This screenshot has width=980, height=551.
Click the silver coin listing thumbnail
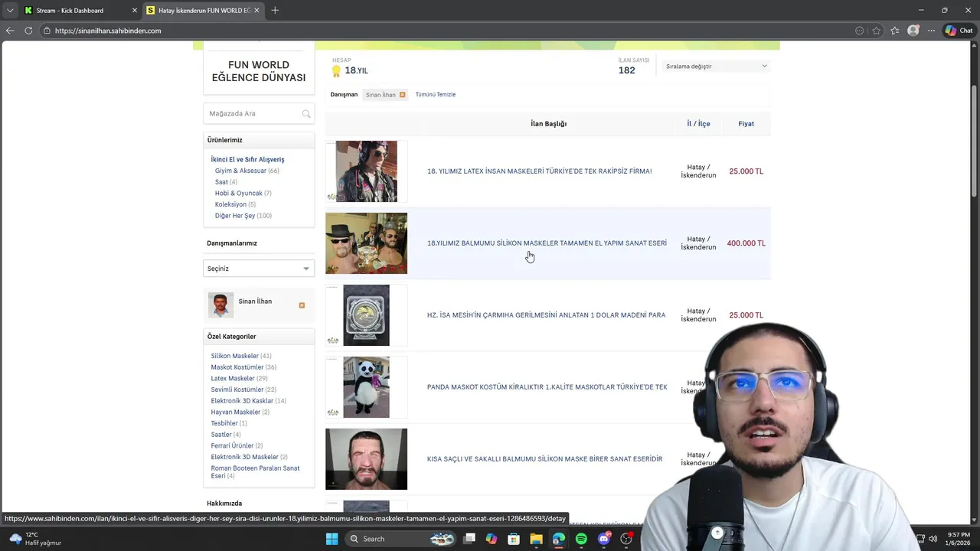[366, 315]
